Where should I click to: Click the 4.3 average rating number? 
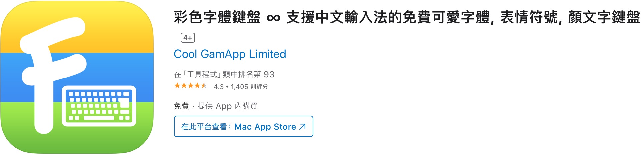219,87
